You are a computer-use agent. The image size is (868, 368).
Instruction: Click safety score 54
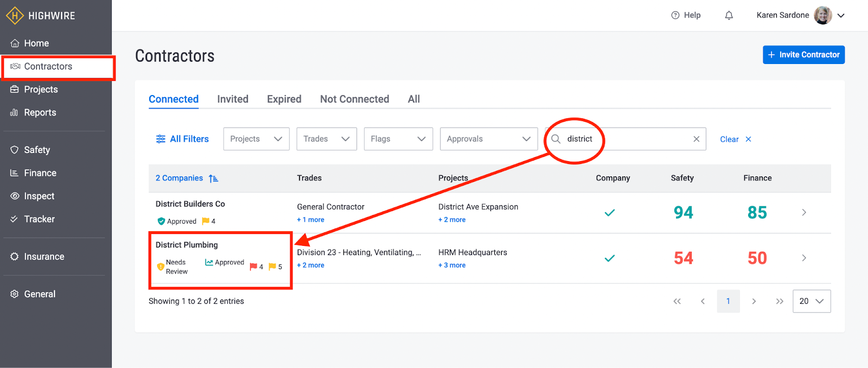(x=684, y=258)
